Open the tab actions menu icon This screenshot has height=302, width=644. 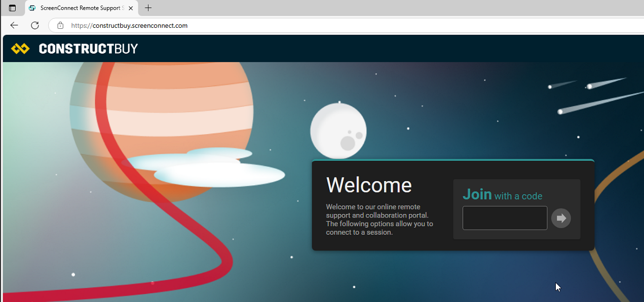click(12, 8)
